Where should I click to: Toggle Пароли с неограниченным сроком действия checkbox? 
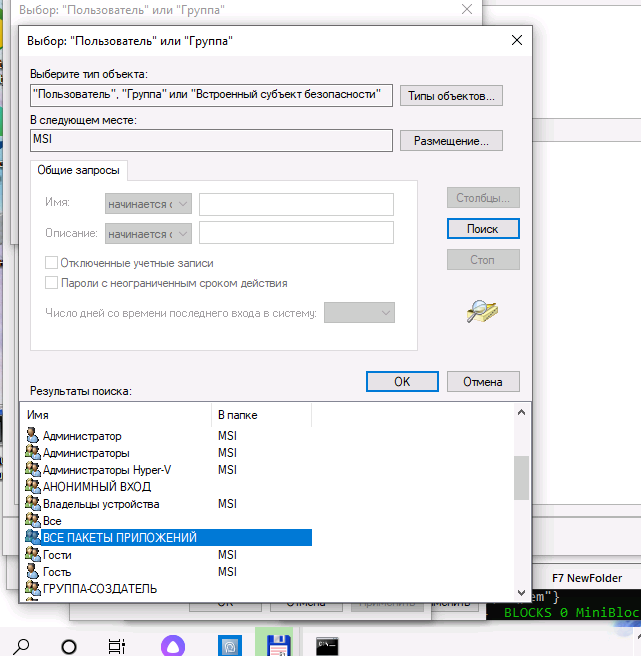pyautogui.click(x=51, y=283)
